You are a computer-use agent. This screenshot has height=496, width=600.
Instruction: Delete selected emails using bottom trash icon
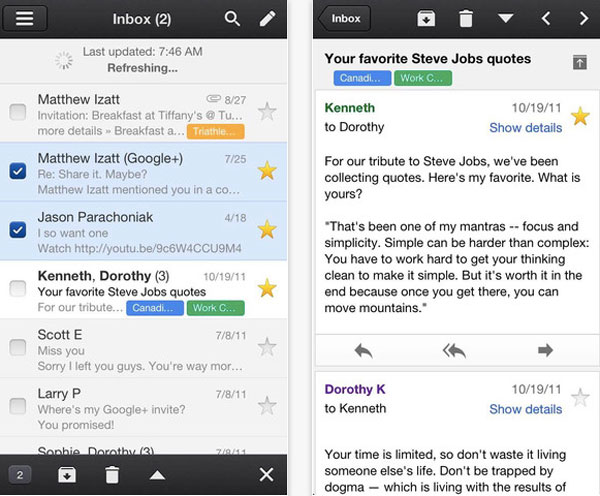(x=112, y=474)
